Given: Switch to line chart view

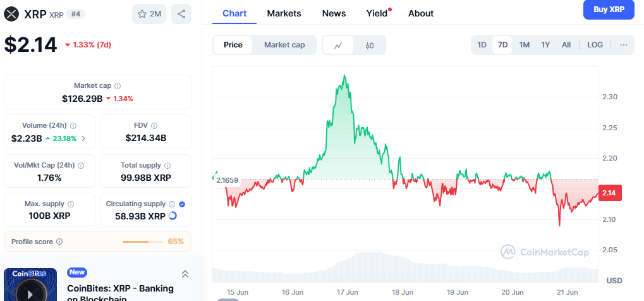Looking at the screenshot, I should [x=338, y=46].
